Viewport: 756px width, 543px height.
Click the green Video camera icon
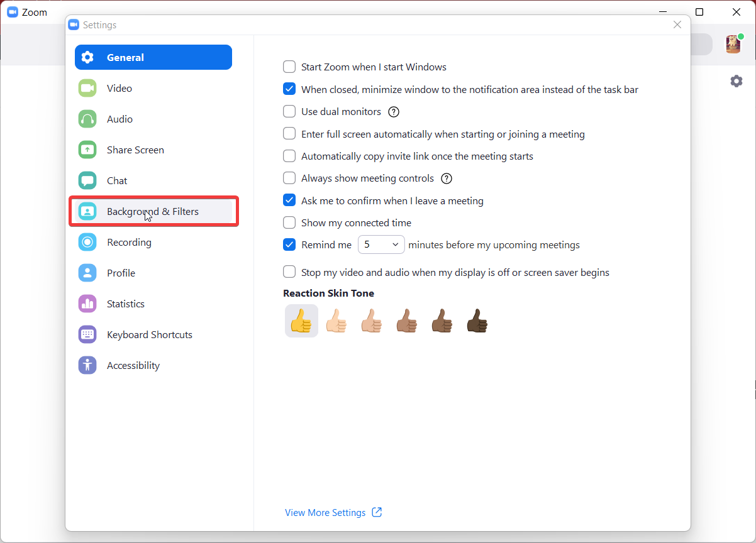[87, 88]
